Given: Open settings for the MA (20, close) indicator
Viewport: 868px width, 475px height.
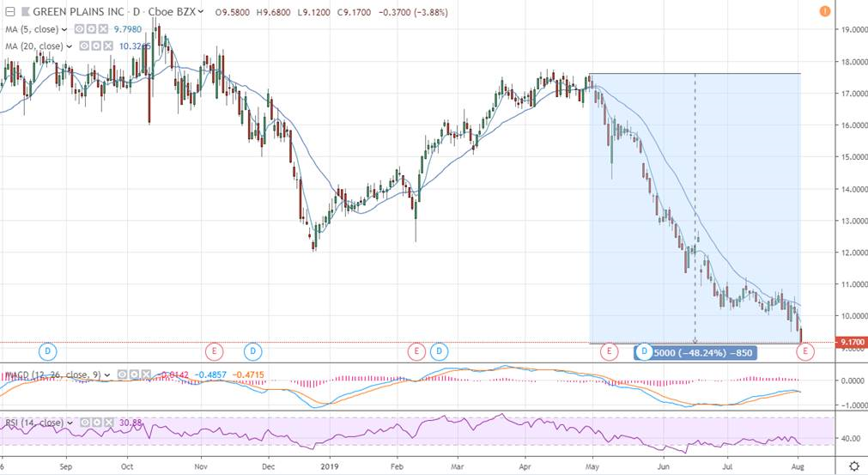Looking at the screenshot, I should click(94, 46).
